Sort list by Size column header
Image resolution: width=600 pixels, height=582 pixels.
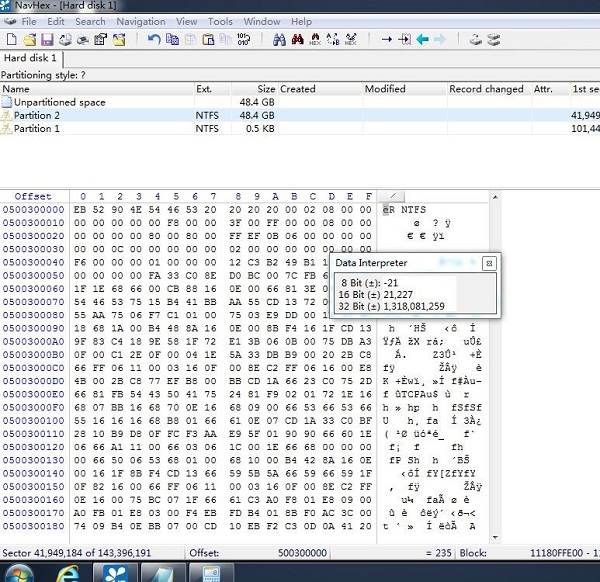(x=254, y=89)
